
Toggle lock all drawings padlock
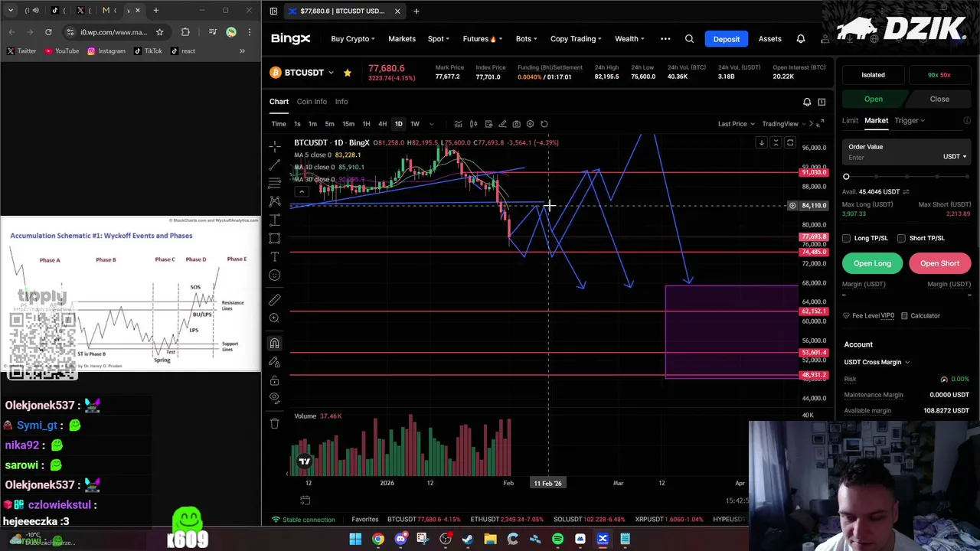click(274, 380)
